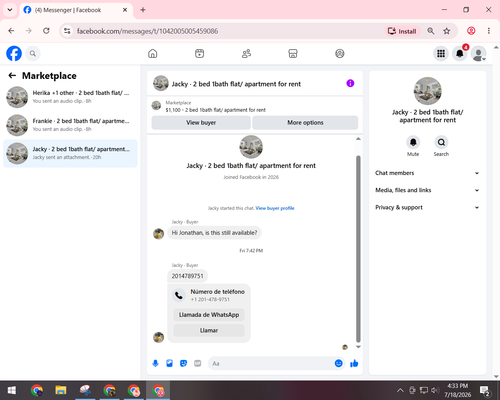Click the $1,100 listing summary text
The image size is (500, 400).
coord(215,110)
